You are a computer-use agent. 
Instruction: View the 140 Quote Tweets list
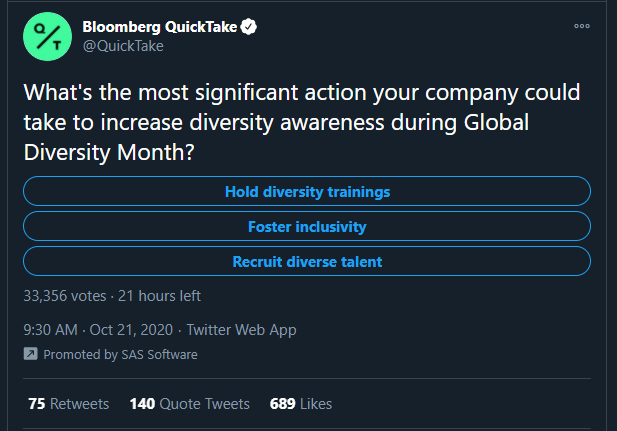(x=190, y=404)
